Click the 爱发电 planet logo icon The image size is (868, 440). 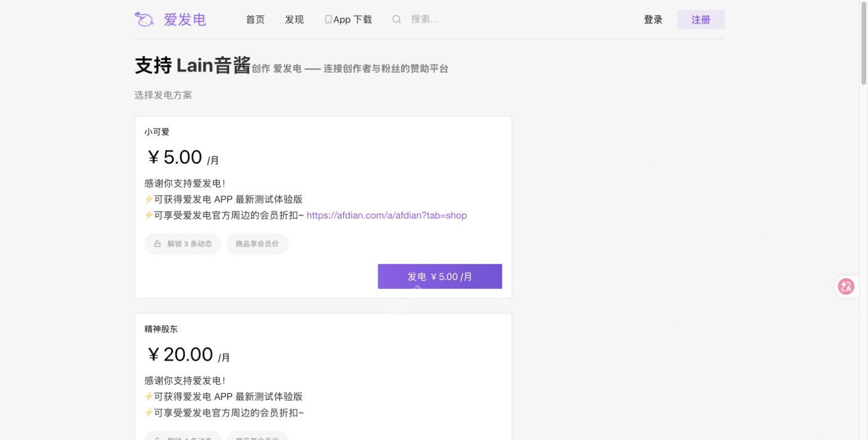(144, 20)
